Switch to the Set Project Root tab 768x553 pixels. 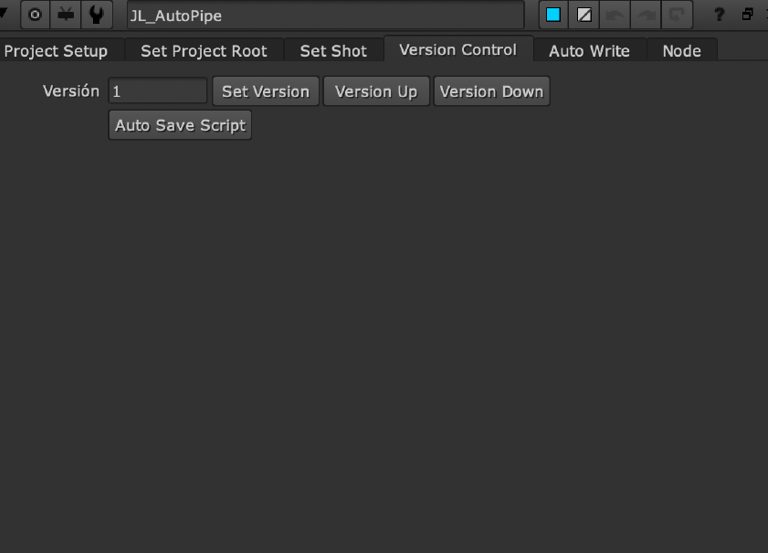coord(204,51)
